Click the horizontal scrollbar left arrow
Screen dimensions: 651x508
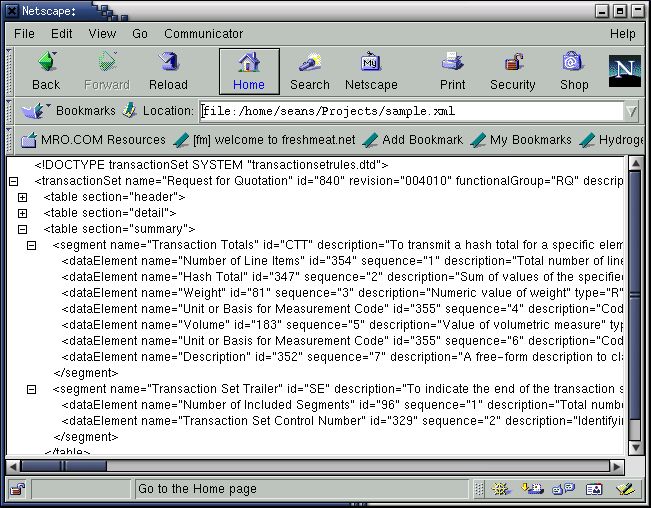13,466
